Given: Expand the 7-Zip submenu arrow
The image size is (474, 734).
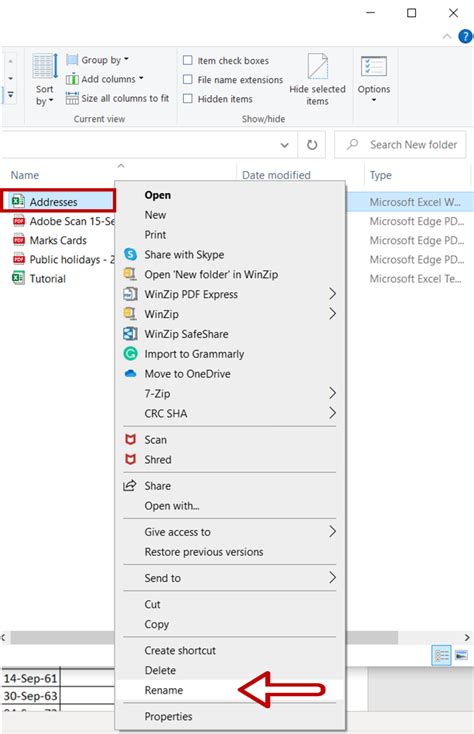Looking at the screenshot, I should (332, 393).
